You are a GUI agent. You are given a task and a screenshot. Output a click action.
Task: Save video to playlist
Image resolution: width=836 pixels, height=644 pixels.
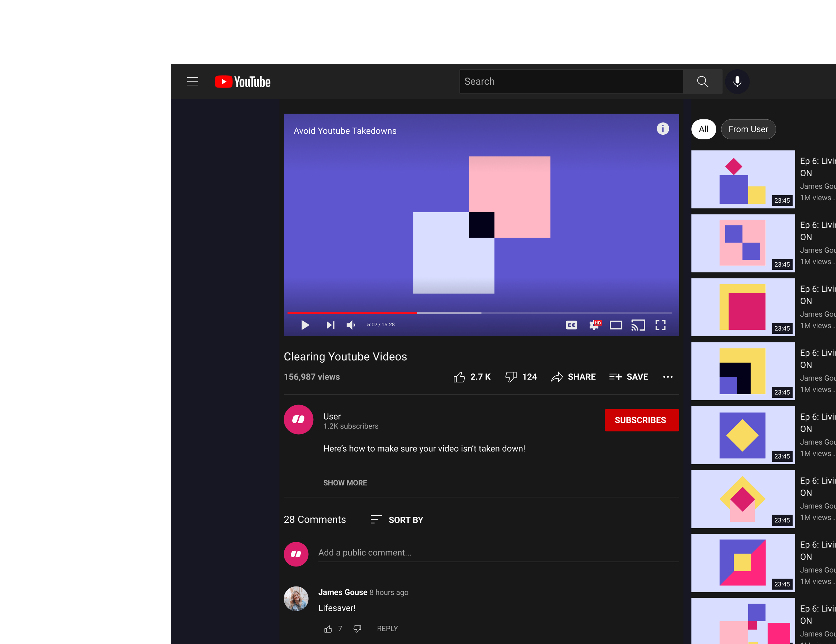(x=628, y=377)
